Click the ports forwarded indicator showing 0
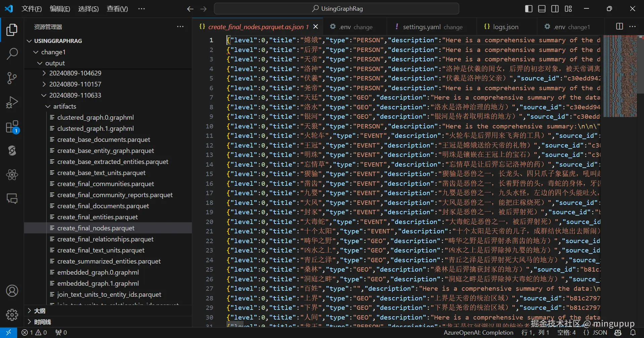The width and height of the screenshot is (644, 338). tap(61, 333)
